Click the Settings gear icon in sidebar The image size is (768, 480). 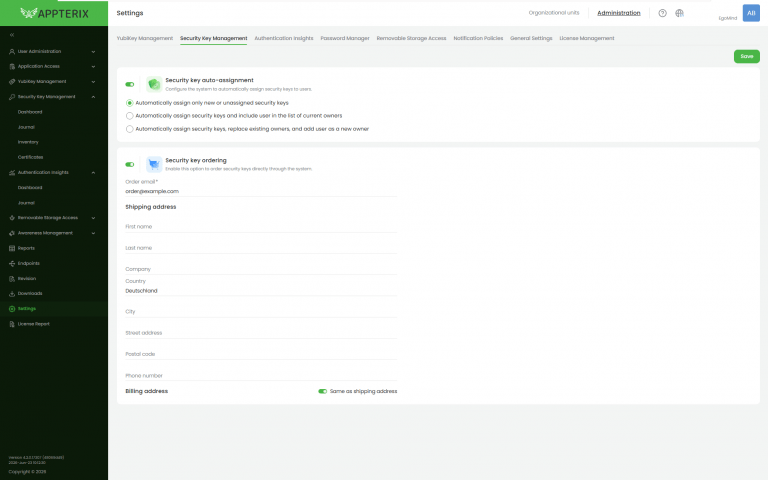12,309
